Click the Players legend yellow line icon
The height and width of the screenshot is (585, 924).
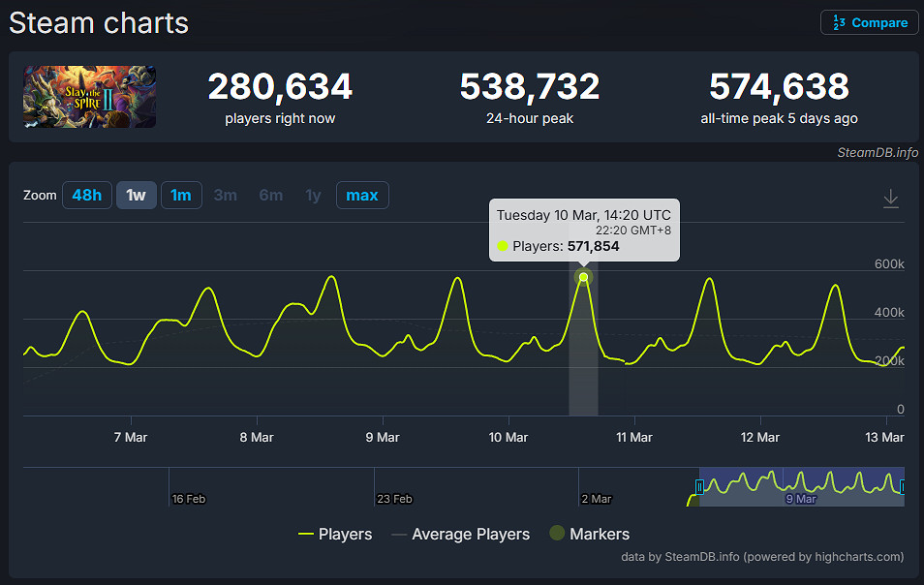point(306,535)
